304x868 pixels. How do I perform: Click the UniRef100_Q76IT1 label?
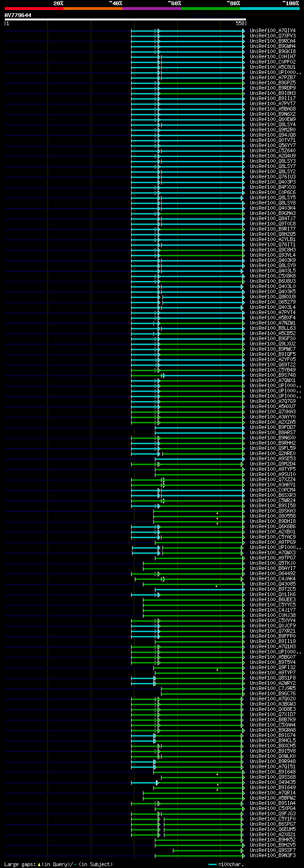pyautogui.click(x=273, y=244)
